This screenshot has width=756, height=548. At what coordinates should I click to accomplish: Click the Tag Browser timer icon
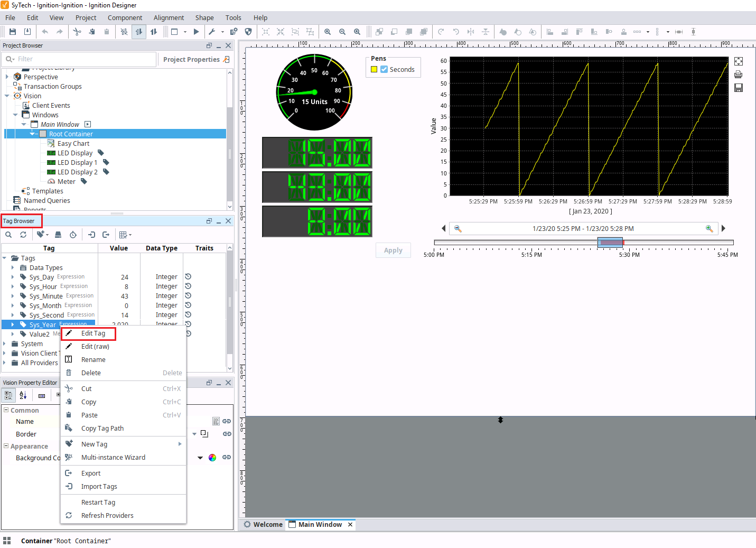(73, 235)
